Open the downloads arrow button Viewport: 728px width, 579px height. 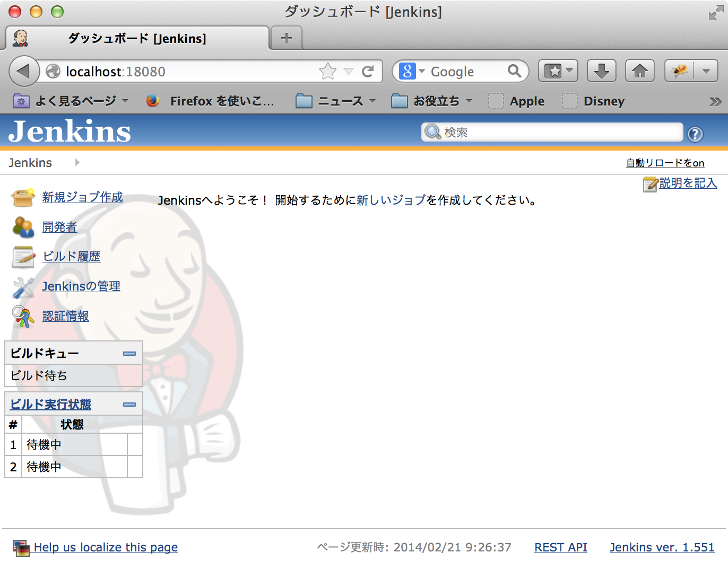(601, 71)
